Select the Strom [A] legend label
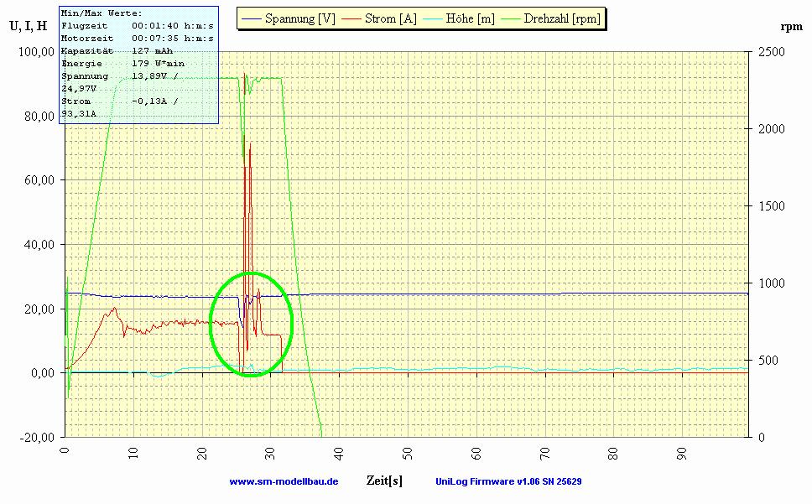812x504 pixels. coord(392,18)
